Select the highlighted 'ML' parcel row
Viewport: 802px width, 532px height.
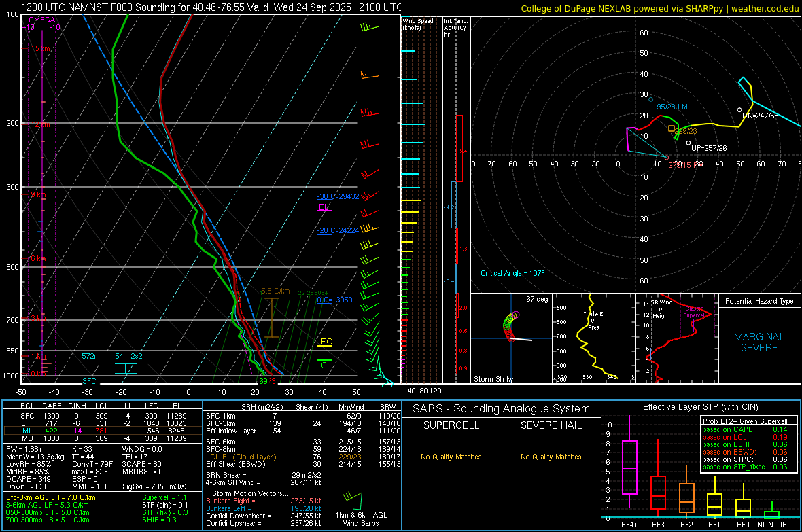(103, 431)
